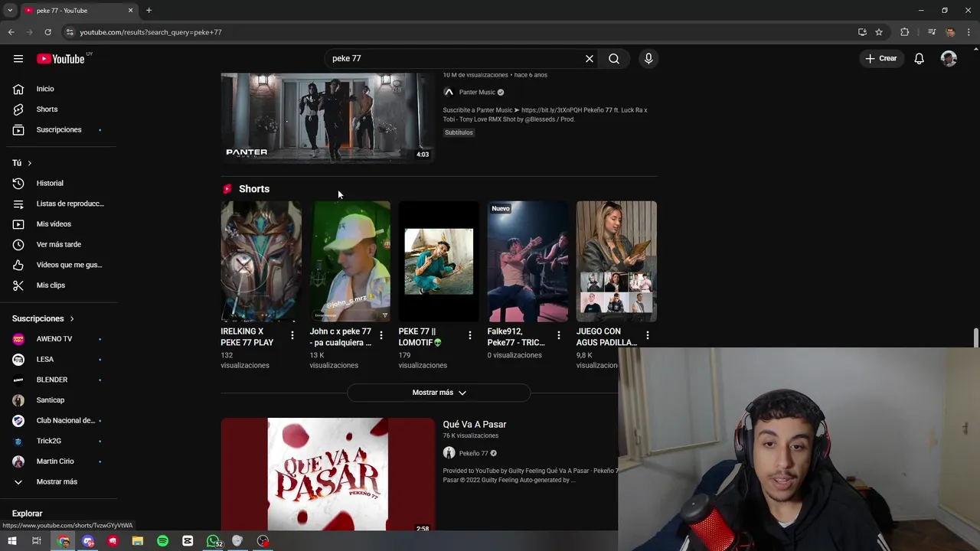Play the JUEGO CON AGUS PADILLA short thumbnail
Viewport: 980px width, 551px height.
pos(616,261)
